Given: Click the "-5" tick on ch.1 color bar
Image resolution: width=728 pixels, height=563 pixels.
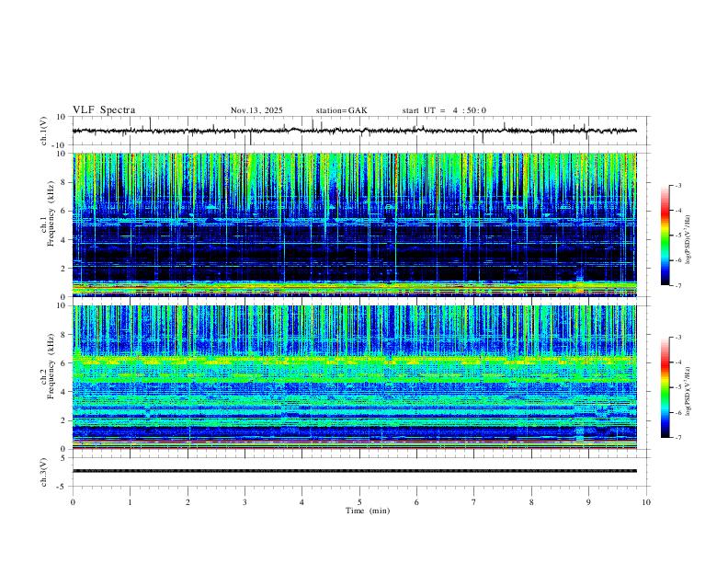Looking at the screenshot, I should click(677, 236).
